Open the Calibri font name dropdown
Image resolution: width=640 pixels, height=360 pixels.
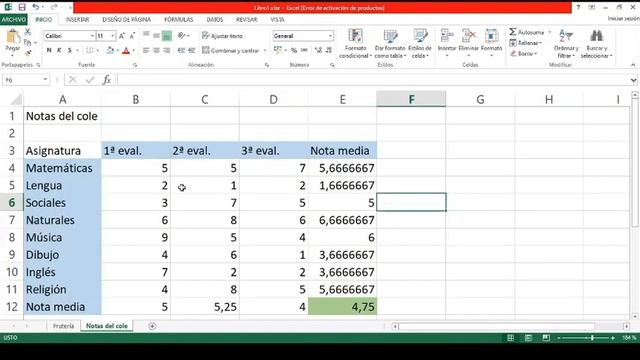[x=92, y=36]
